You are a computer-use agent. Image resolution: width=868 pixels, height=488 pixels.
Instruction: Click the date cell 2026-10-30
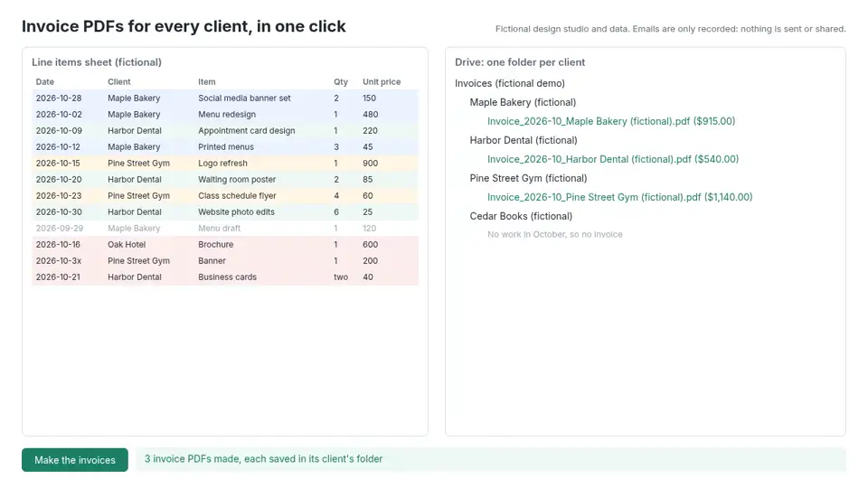[x=58, y=211]
